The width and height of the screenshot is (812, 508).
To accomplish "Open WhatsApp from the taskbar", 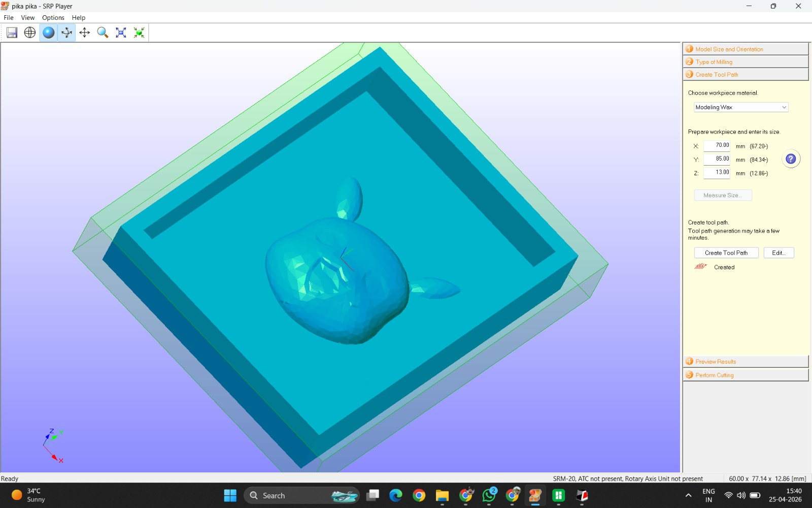I will [x=489, y=495].
